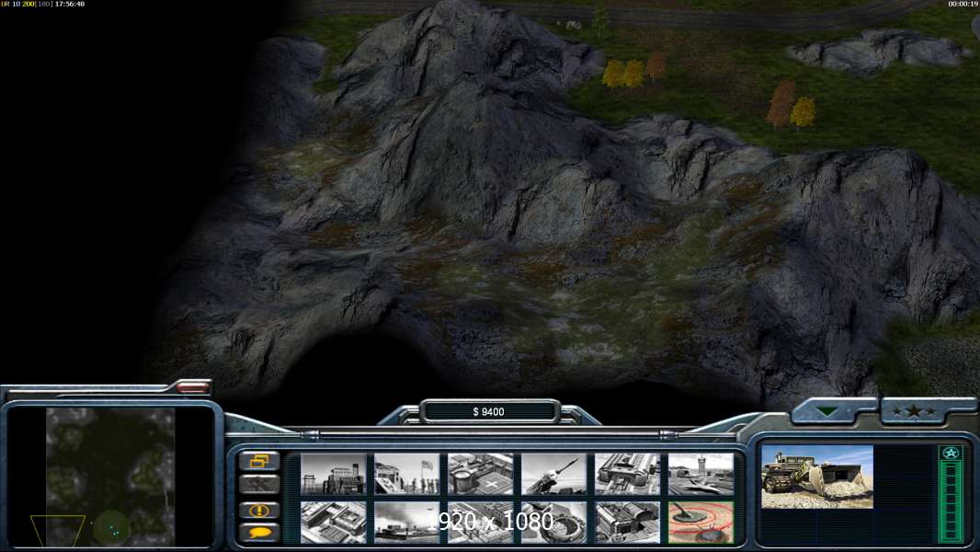Build the Cold Fusion Reactor power plant
Screen dimensions: 980x552
[333, 474]
